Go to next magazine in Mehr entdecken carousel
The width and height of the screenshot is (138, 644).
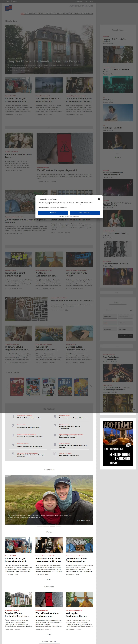(91, 387)
